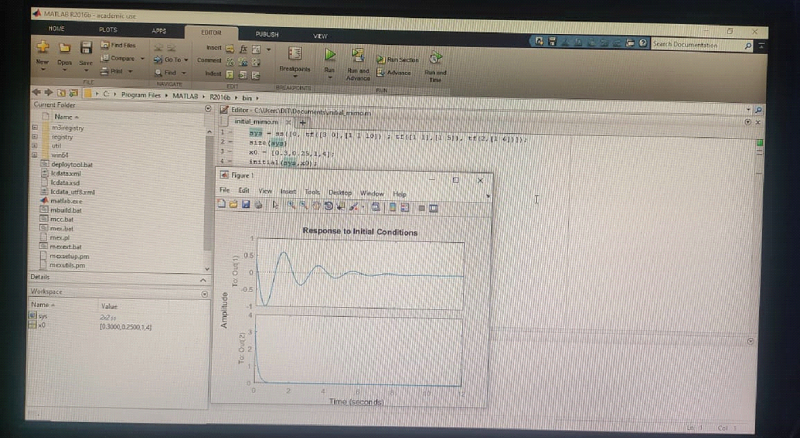Click Run and Advance
This screenshot has width=800, height=438.
coord(358,64)
